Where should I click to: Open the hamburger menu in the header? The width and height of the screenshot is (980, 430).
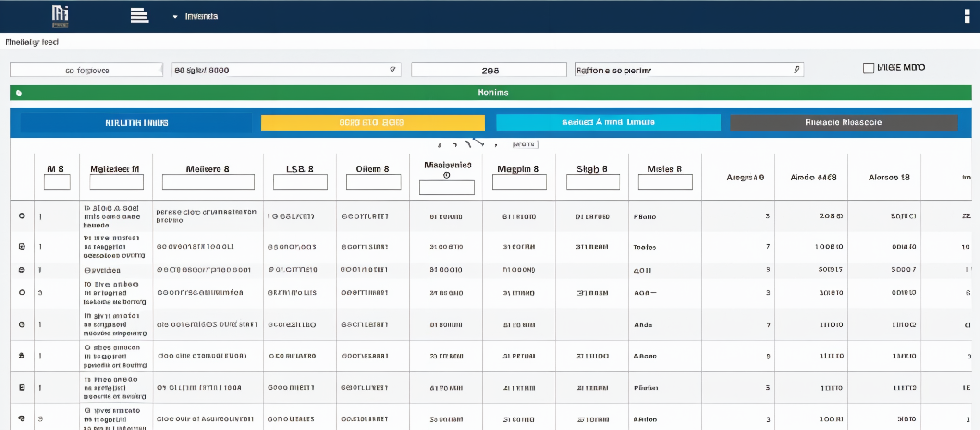click(x=139, y=16)
